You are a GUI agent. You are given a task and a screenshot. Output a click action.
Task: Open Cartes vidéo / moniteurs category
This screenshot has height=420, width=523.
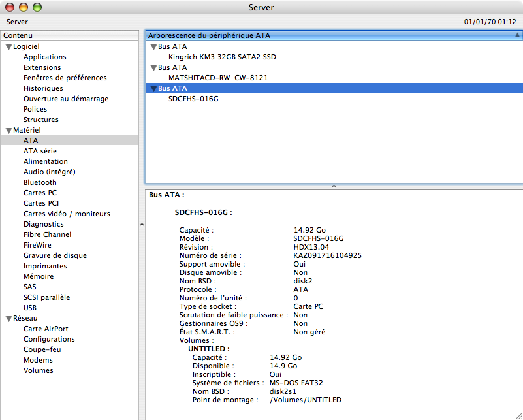tap(67, 214)
